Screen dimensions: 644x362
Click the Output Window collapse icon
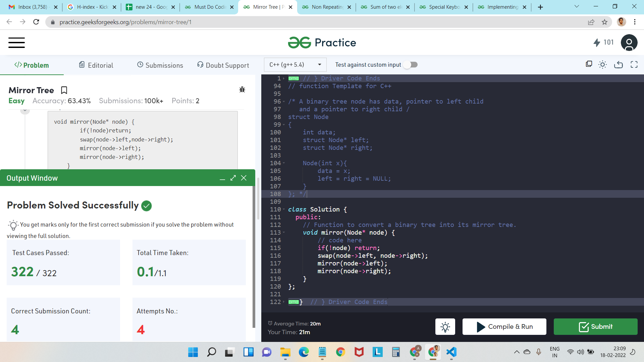(222, 178)
